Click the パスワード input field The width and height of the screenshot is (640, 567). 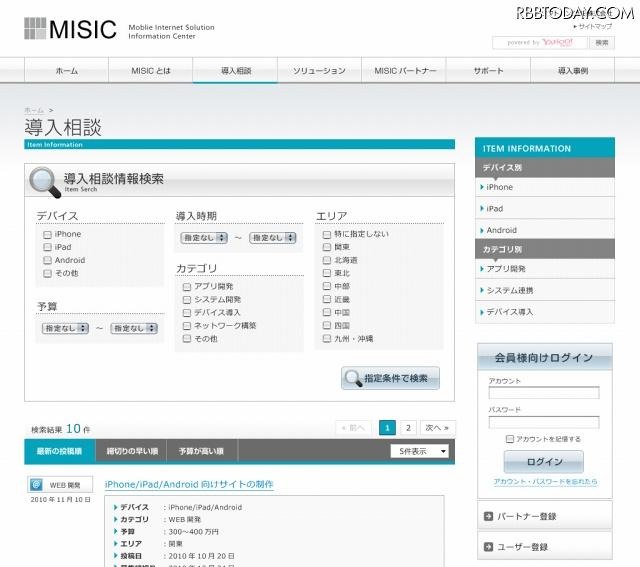click(x=543, y=422)
